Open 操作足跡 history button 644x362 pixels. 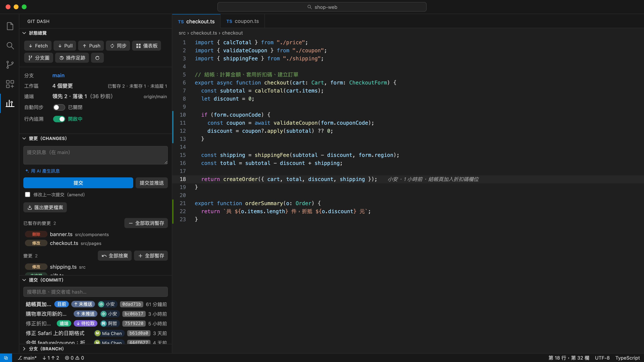pos(72,58)
